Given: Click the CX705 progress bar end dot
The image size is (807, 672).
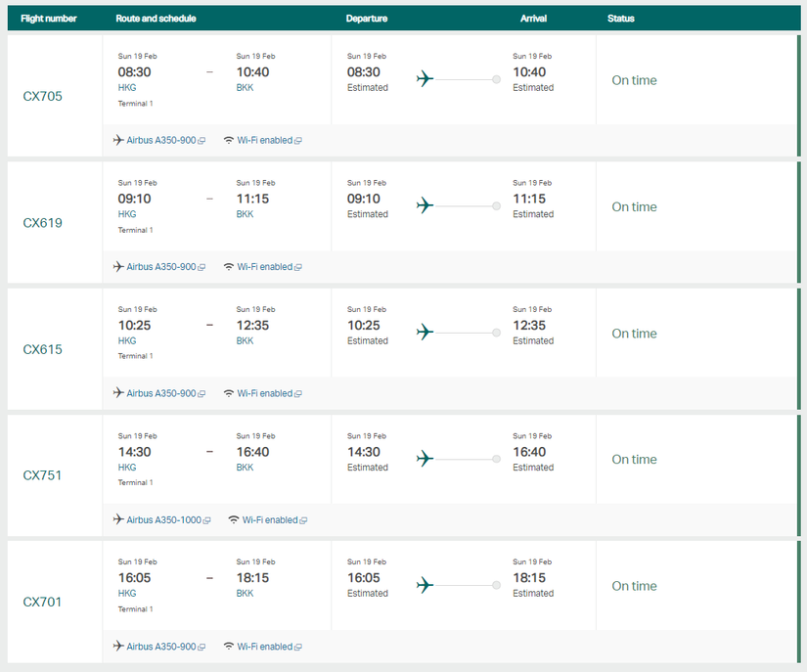Looking at the screenshot, I should [496, 79].
